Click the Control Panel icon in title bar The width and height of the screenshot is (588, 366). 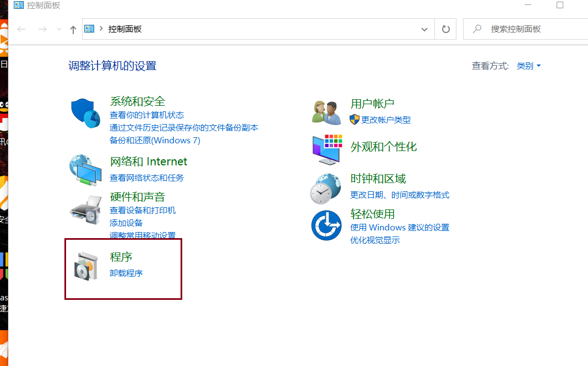18,5
